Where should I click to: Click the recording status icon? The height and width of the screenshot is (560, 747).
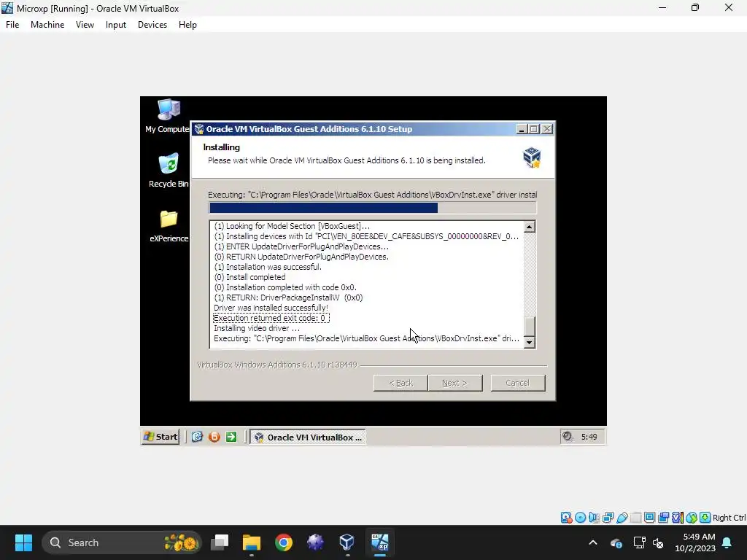click(663, 518)
